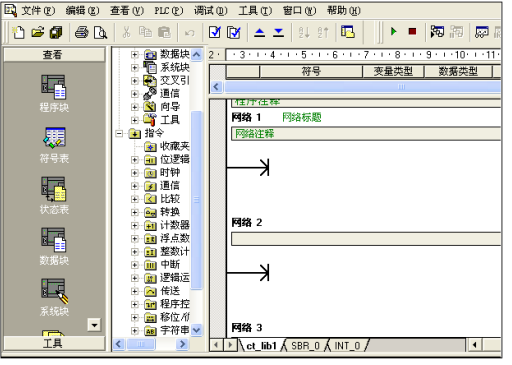Expand the 传送 instruction folder
The height and width of the screenshot is (365, 512).
pos(134,291)
